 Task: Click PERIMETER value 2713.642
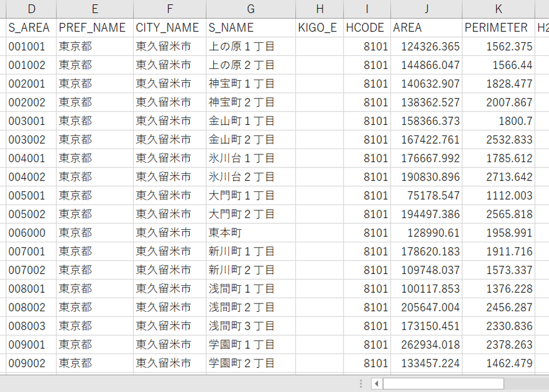point(498,177)
